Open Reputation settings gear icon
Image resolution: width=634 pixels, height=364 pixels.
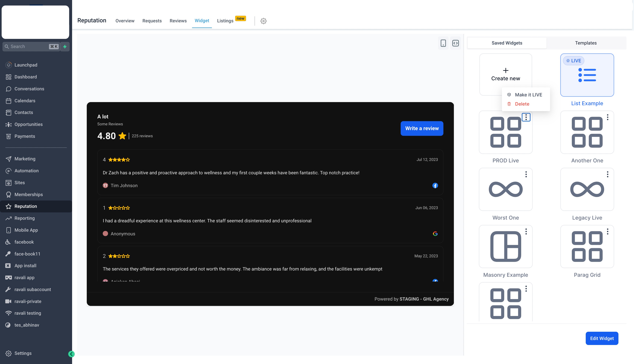click(x=263, y=21)
